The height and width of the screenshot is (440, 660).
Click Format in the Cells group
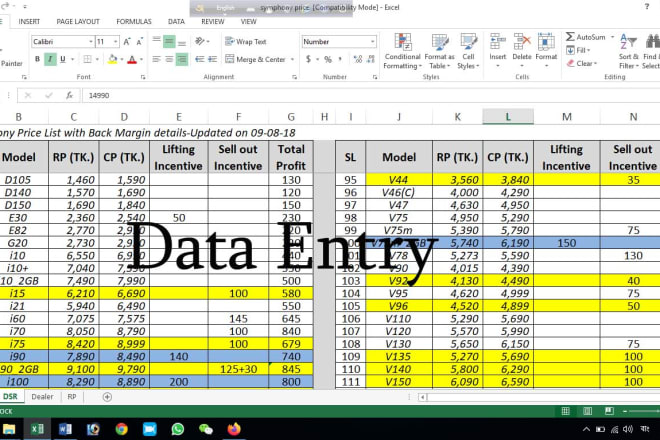546,51
